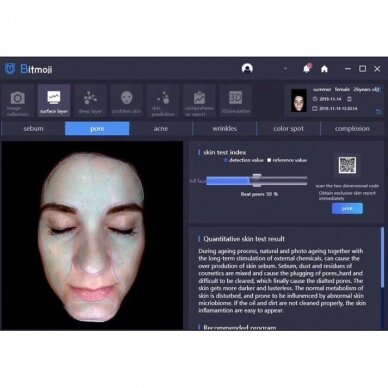The image size is (388, 388).
Task: Click the full face index slider handle
Action: (x=257, y=180)
